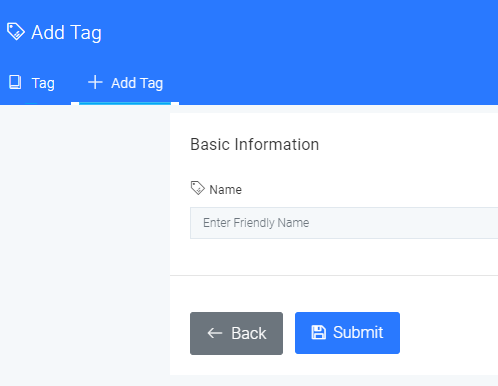
Task: Click the tag icon beside the Name label
Action: pyautogui.click(x=197, y=188)
